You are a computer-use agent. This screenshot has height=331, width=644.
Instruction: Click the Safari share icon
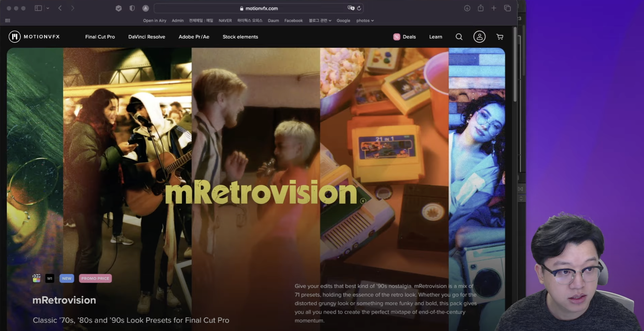[x=481, y=8]
